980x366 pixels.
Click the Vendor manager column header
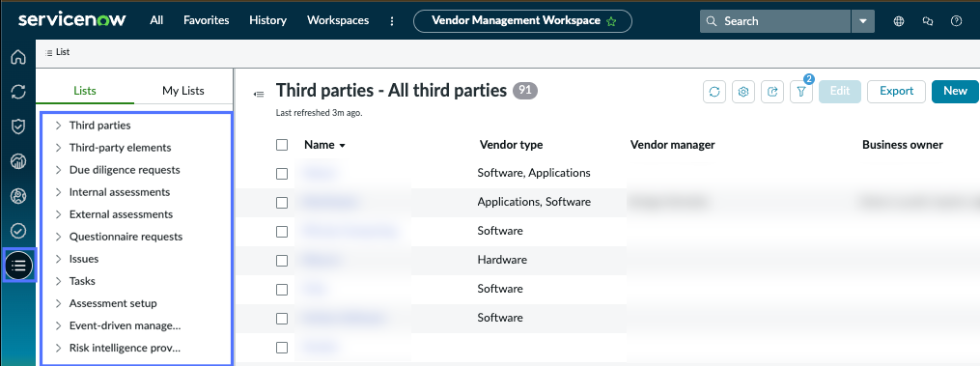[x=673, y=145]
